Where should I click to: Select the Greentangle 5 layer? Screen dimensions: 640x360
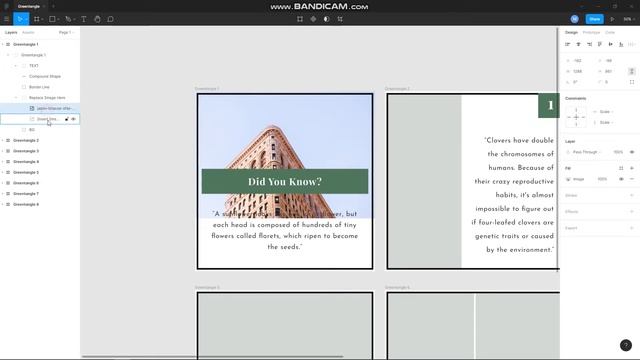26,173
